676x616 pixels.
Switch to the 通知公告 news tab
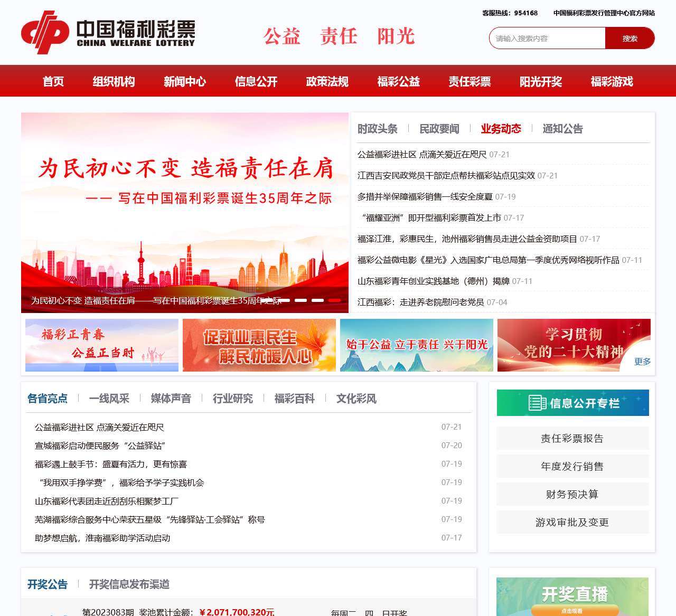pos(563,128)
